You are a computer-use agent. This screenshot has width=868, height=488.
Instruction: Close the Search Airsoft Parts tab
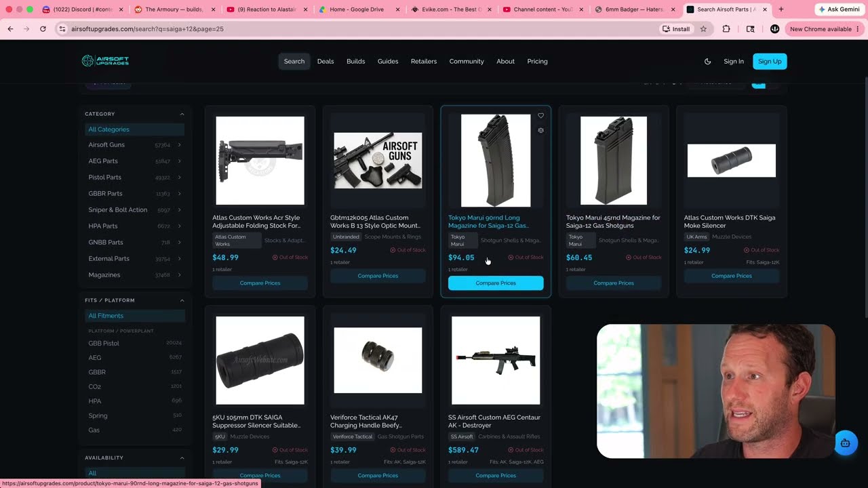point(766,9)
